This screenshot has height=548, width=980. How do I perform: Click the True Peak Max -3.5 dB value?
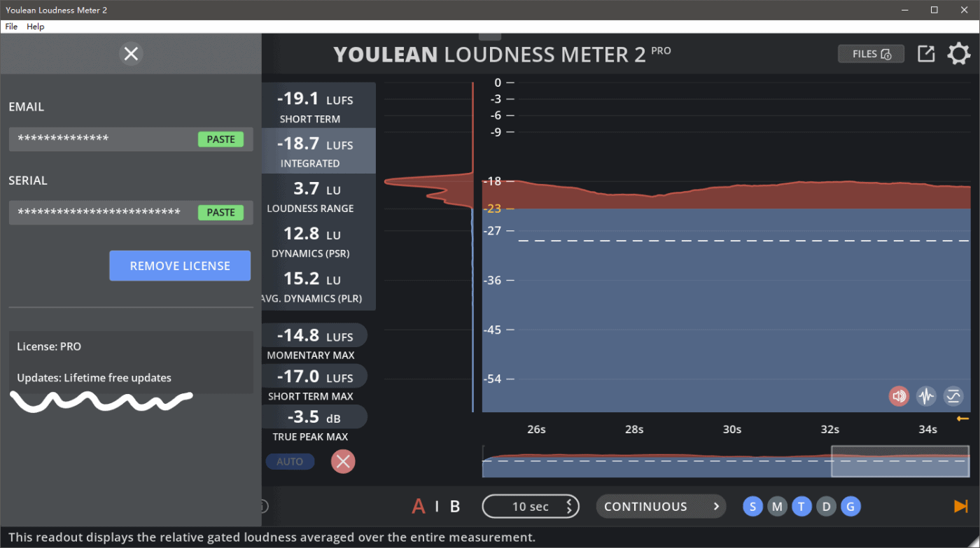pos(315,417)
